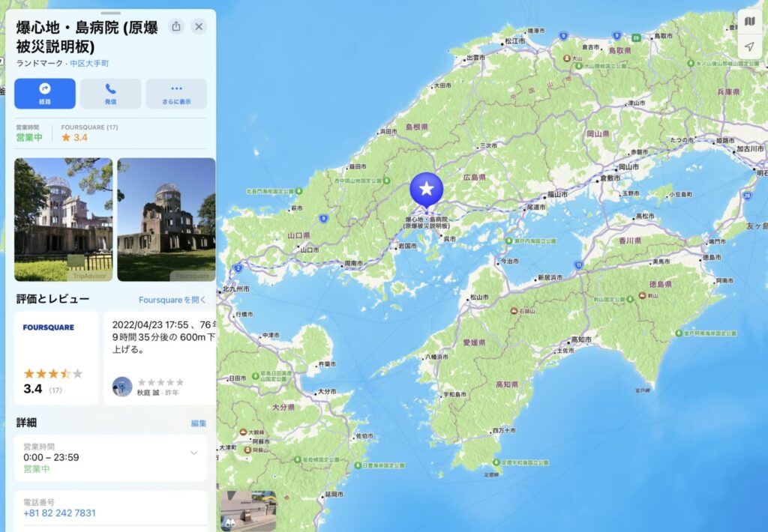Open the Foursquare 3.4 rating card
Viewport: 768px width, 532px height.
[x=56, y=358]
